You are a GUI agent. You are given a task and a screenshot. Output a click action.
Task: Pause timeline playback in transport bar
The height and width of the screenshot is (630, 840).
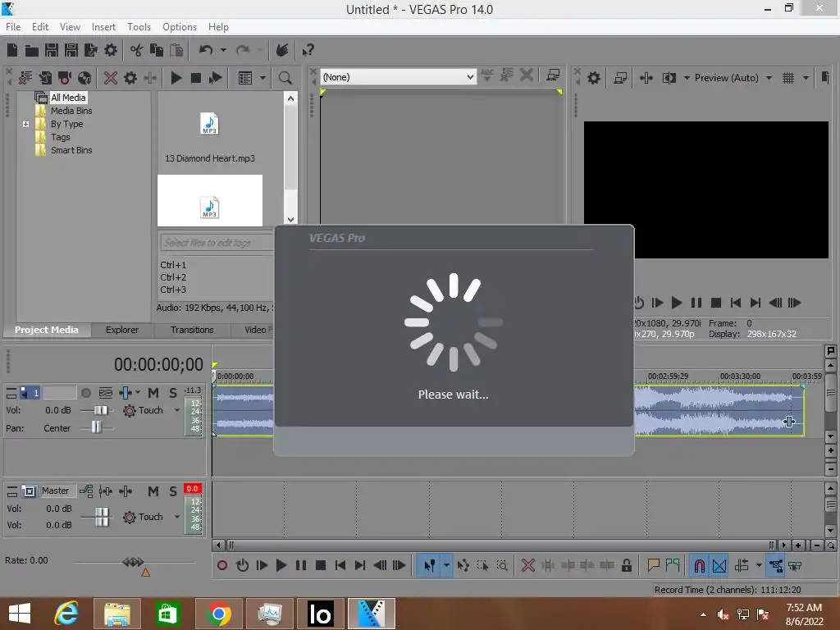[301, 566]
